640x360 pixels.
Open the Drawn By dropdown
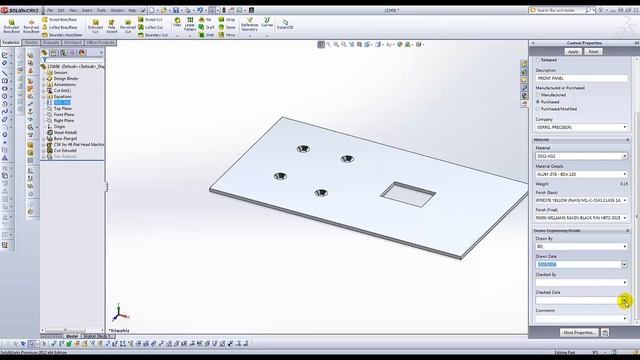pyautogui.click(x=624, y=247)
